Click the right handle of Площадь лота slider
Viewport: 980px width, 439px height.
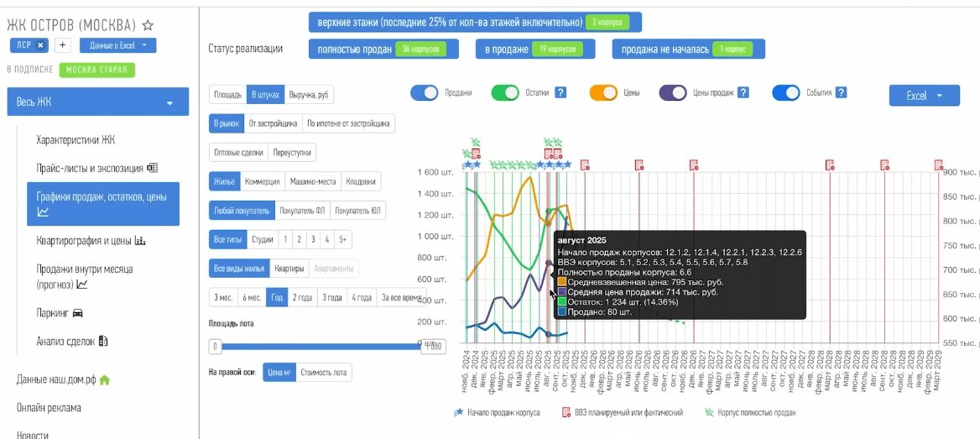click(432, 346)
